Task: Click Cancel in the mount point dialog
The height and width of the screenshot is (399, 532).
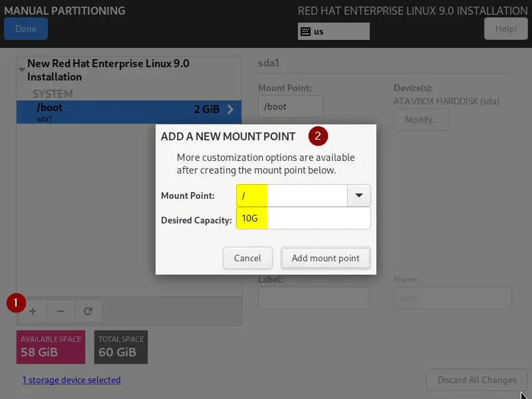Action: 247,258
